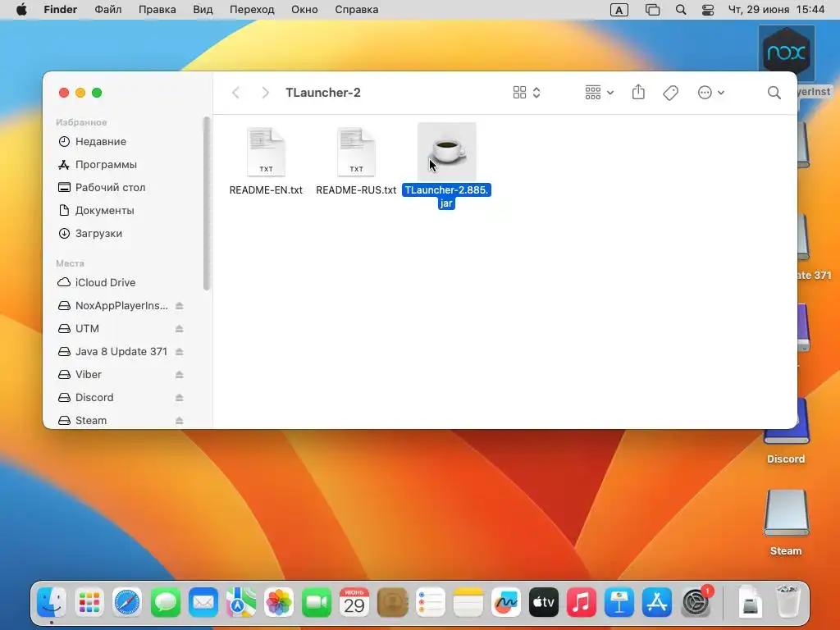Select the Steam drive on the desktop

[x=786, y=513]
